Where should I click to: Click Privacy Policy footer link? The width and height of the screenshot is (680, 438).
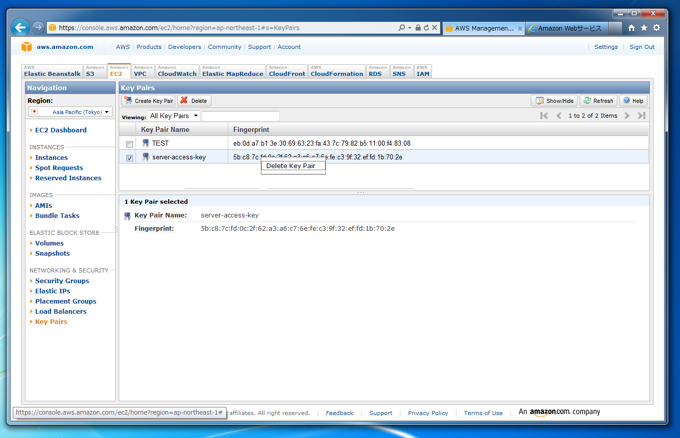click(x=428, y=413)
